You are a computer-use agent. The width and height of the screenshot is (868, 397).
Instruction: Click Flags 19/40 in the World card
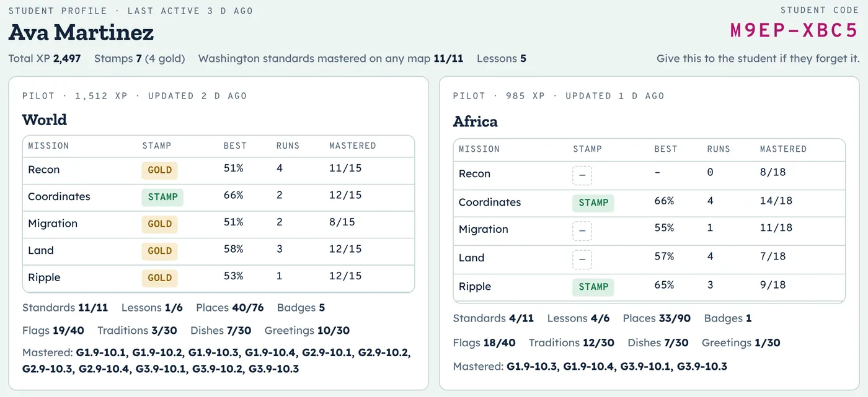[53, 331]
